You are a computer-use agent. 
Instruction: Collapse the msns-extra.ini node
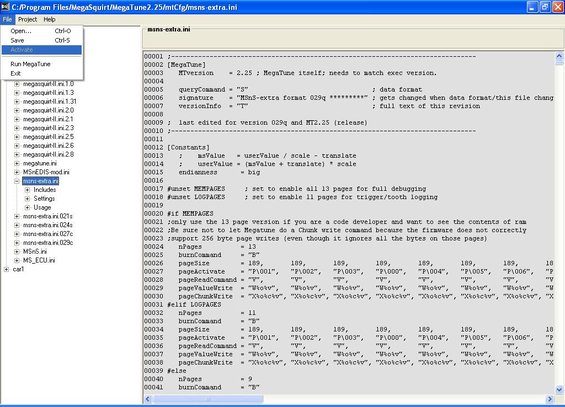point(17,181)
